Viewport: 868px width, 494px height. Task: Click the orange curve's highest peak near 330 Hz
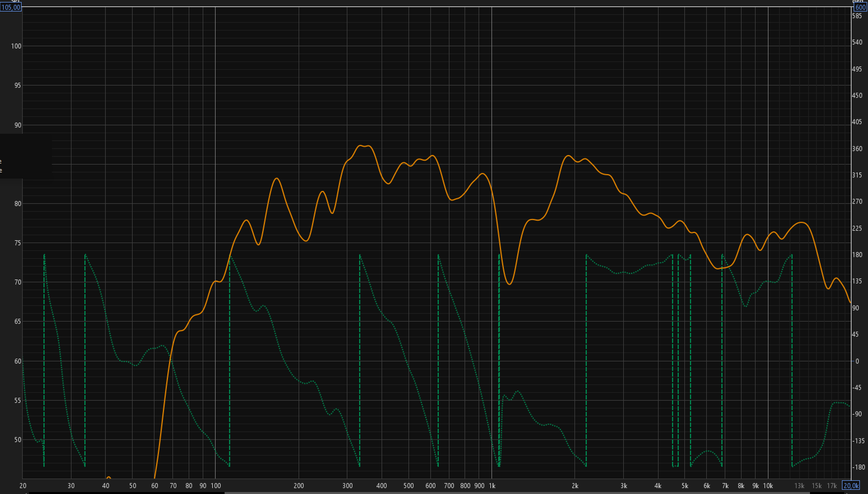pos(361,146)
